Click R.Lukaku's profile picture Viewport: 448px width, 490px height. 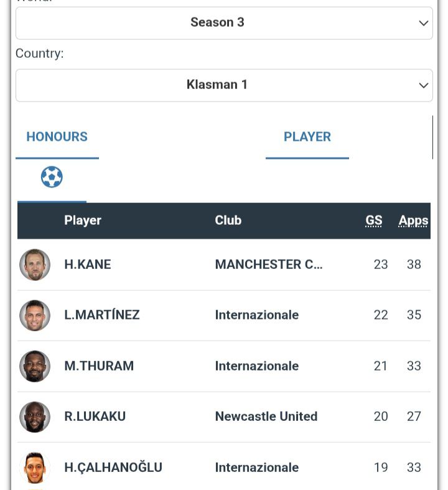coord(35,417)
